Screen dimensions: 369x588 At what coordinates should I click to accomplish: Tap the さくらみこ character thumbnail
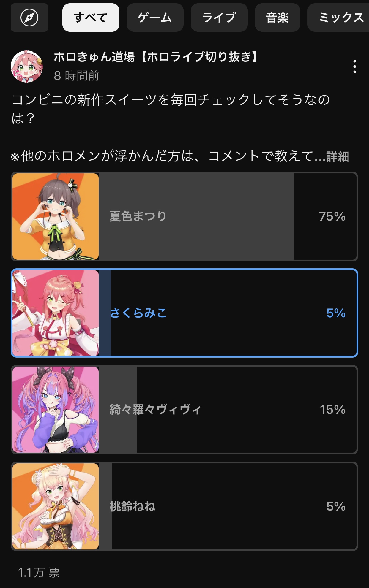pyautogui.click(x=56, y=313)
